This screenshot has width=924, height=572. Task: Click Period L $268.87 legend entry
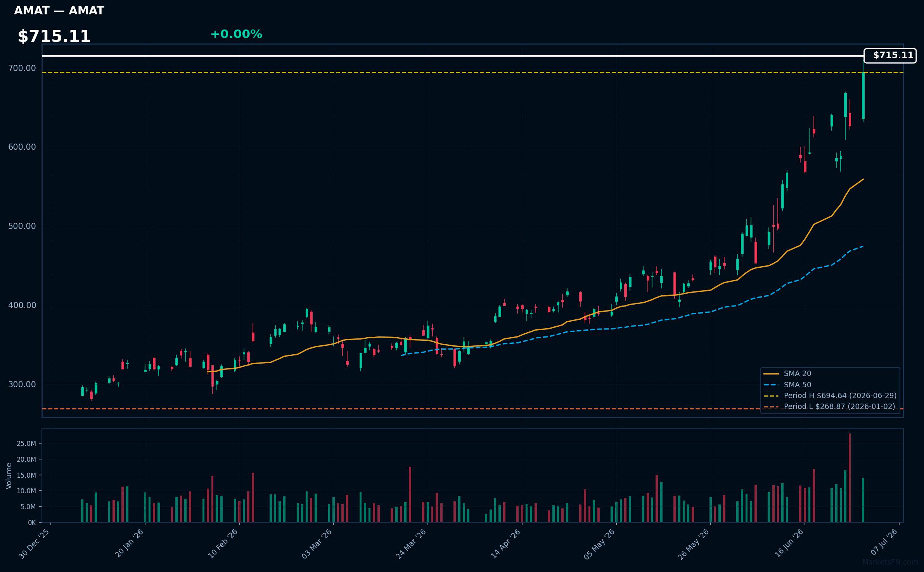(x=829, y=407)
